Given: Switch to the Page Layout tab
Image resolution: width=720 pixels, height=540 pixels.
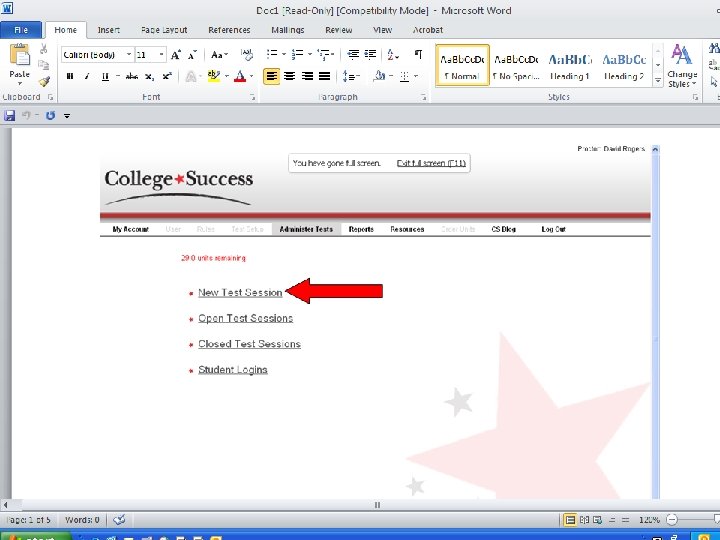Looking at the screenshot, I should click(164, 30).
